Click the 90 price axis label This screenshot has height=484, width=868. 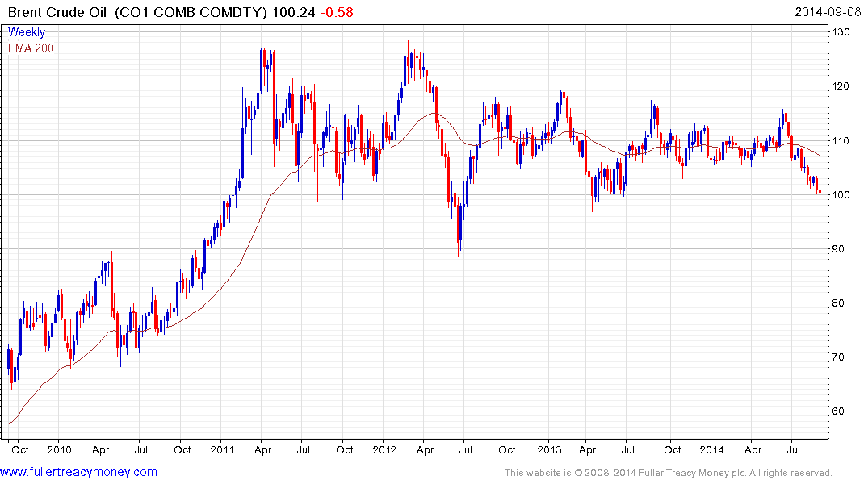coord(838,249)
